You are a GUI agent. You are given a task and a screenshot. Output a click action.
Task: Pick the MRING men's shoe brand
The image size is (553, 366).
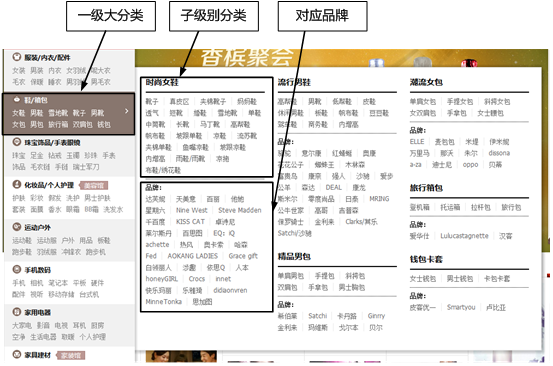(379, 199)
